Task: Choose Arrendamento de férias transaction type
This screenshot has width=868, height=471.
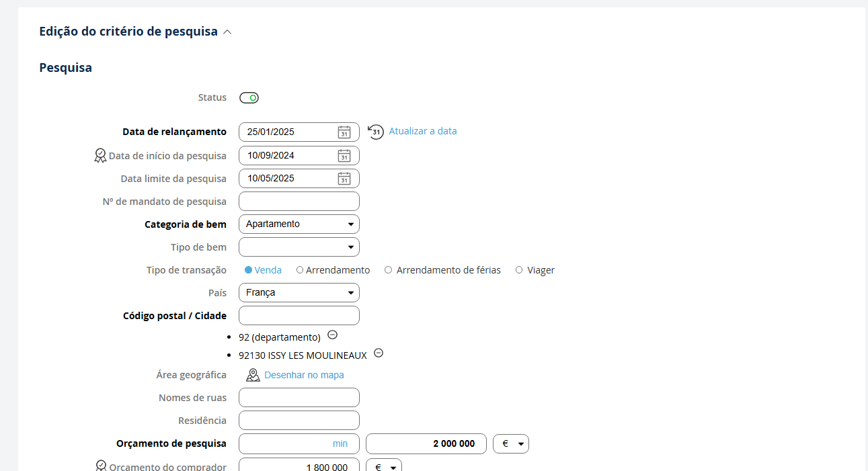Action: pyautogui.click(x=389, y=270)
